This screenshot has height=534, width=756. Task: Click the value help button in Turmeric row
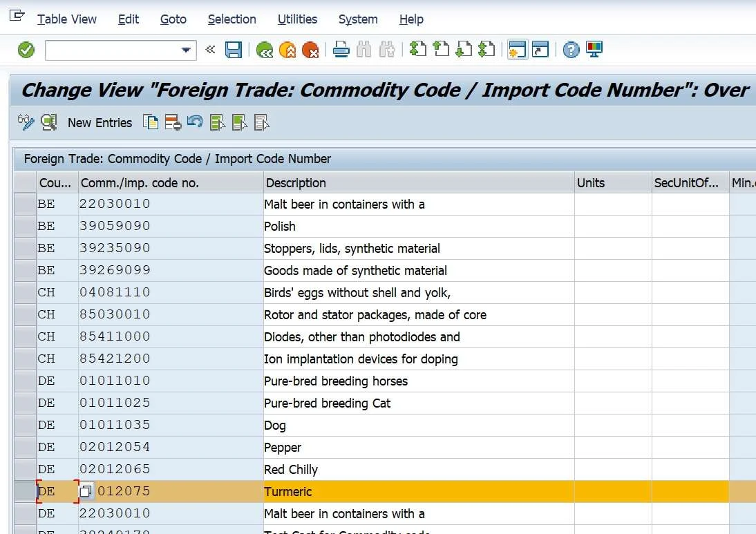click(86, 492)
